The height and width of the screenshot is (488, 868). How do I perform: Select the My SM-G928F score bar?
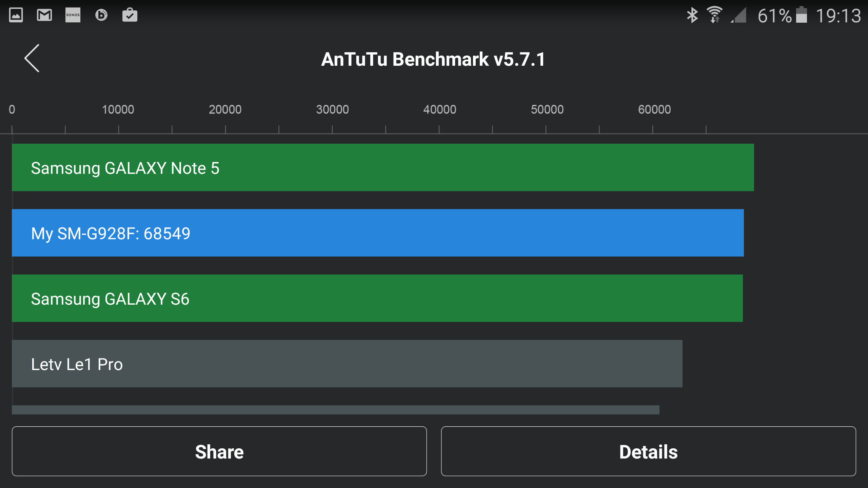click(x=378, y=233)
